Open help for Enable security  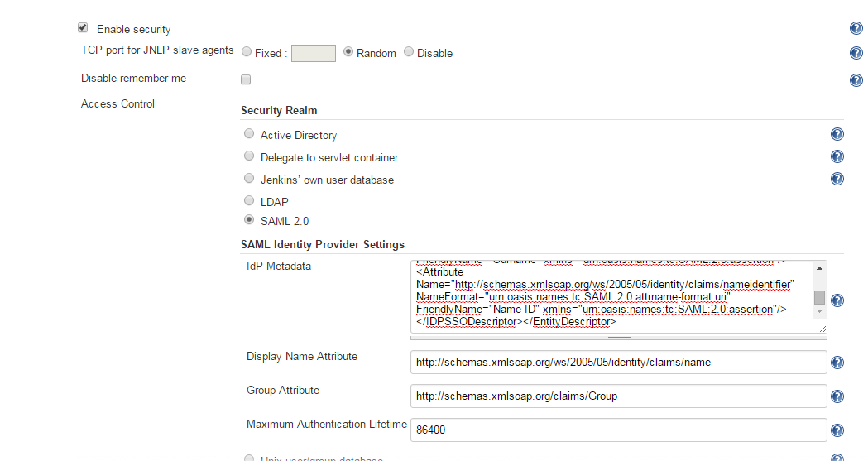[856, 28]
